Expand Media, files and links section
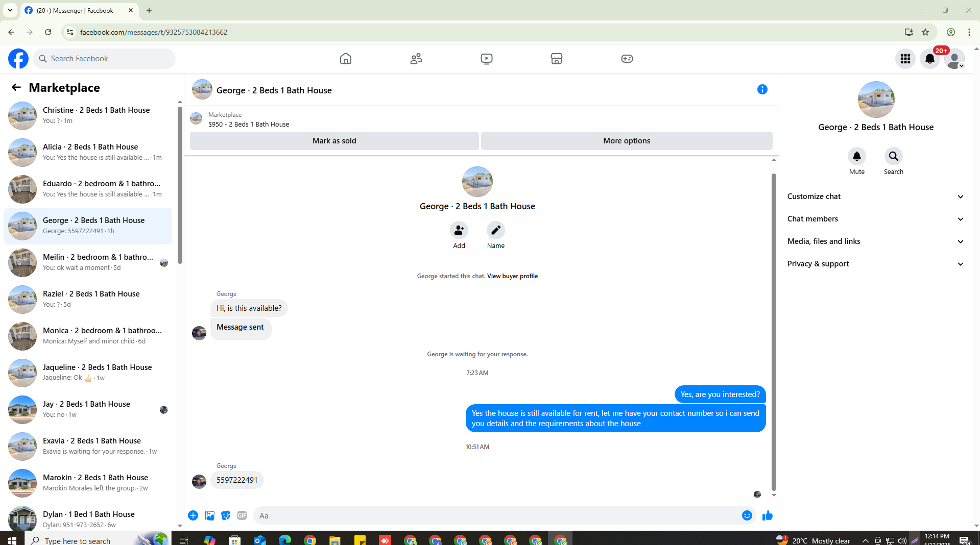The image size is (980, 545). pyautogui.click(x=876, y=241)
